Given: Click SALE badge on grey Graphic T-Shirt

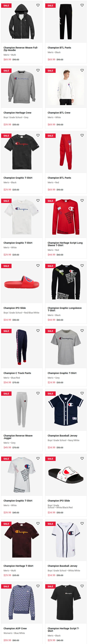Looking at the screenshot, I should (x=50, y=331).
